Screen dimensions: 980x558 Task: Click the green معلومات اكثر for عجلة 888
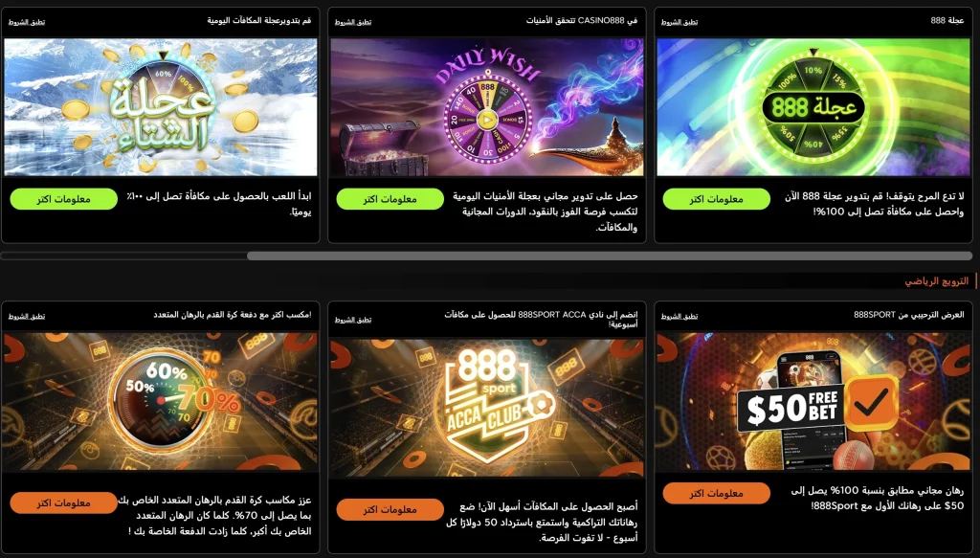tap(716, 199)
